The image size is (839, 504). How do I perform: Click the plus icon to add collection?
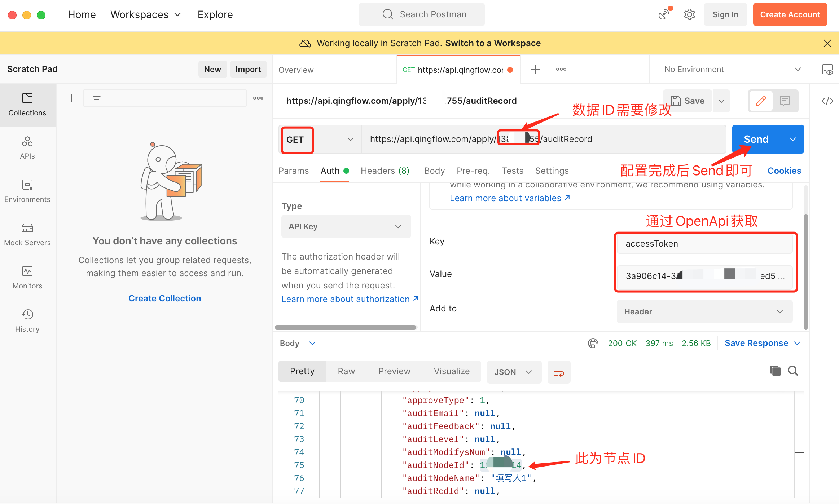point(71,98)
